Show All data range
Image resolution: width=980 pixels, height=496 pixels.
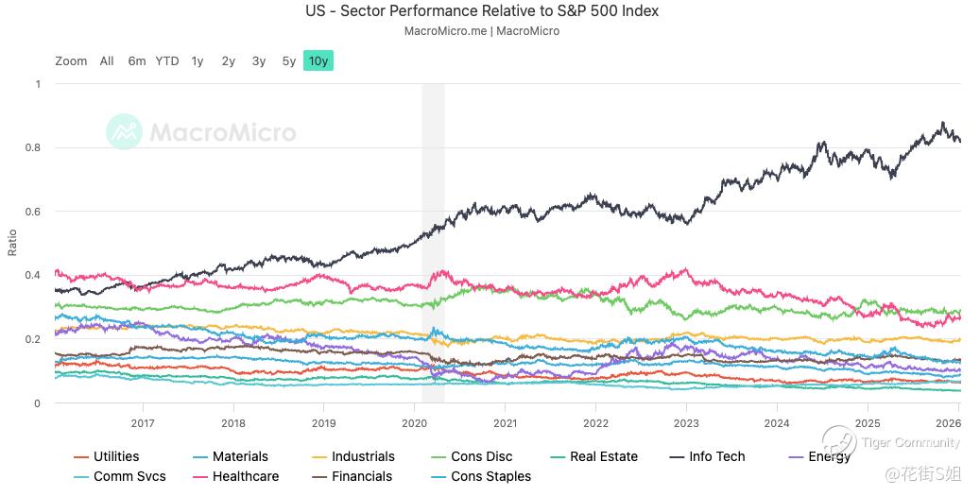[x=107, y=61]
